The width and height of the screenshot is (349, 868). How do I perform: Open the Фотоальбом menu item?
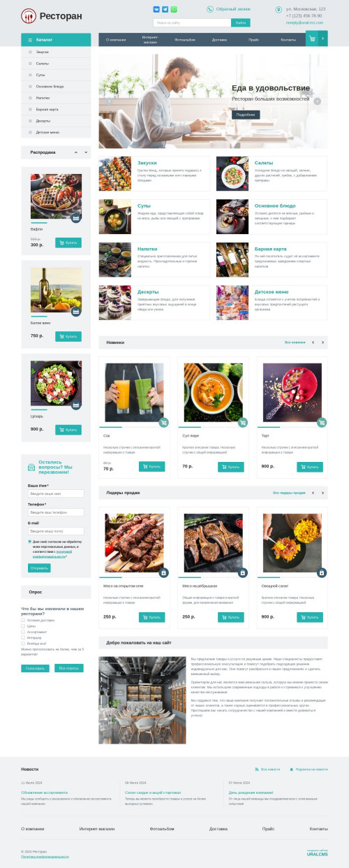point(185,40)
